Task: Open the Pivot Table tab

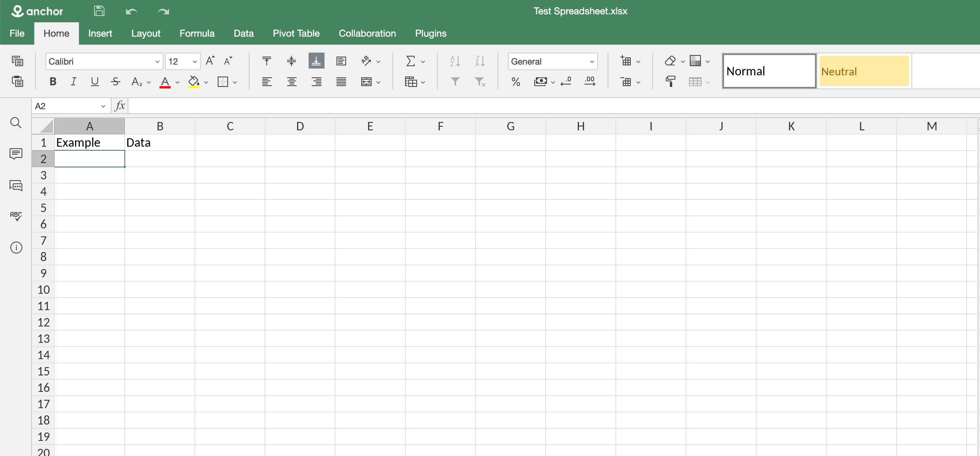Action: 296,33
